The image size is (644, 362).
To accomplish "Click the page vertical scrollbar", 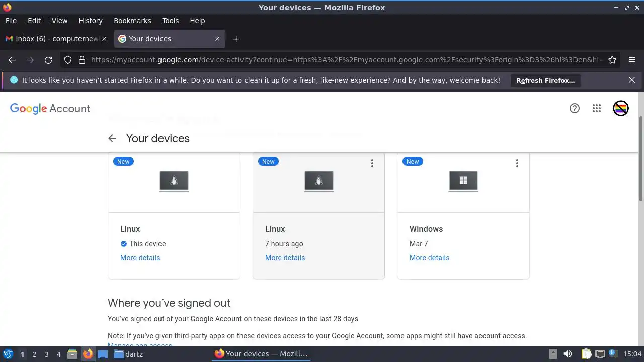I will coord(640,158).
